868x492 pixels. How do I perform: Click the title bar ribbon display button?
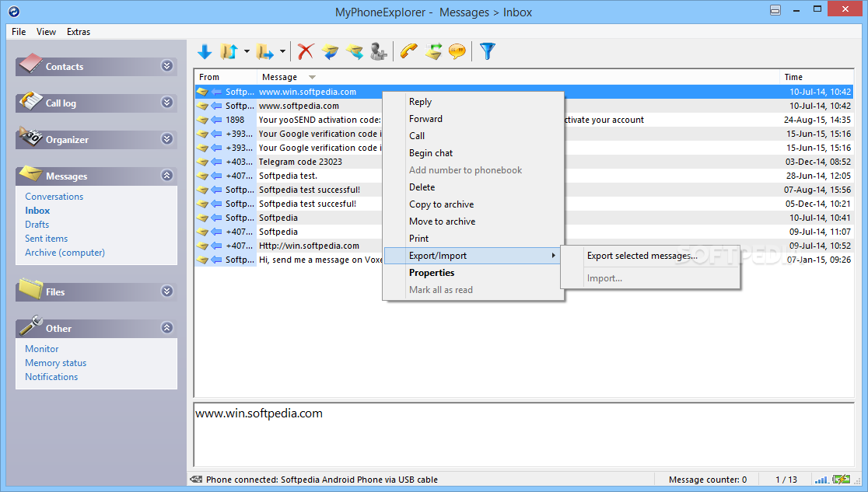[775, 10]
